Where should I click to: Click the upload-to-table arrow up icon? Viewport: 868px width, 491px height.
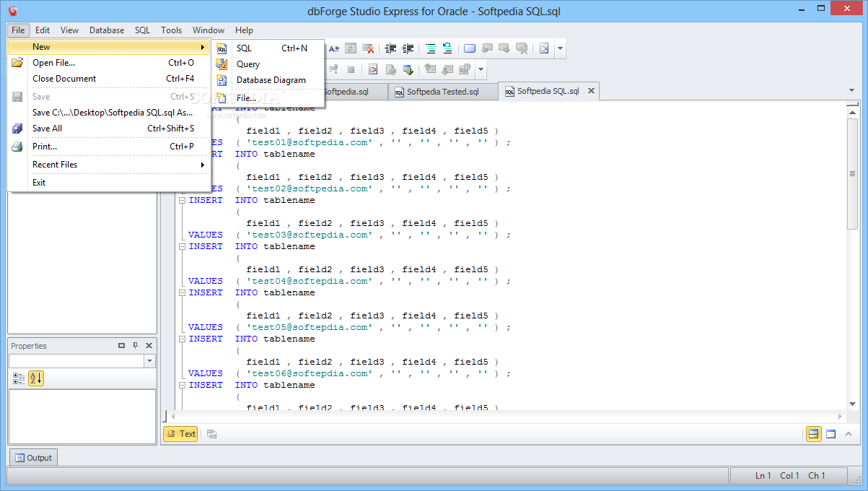coord(431,69)
